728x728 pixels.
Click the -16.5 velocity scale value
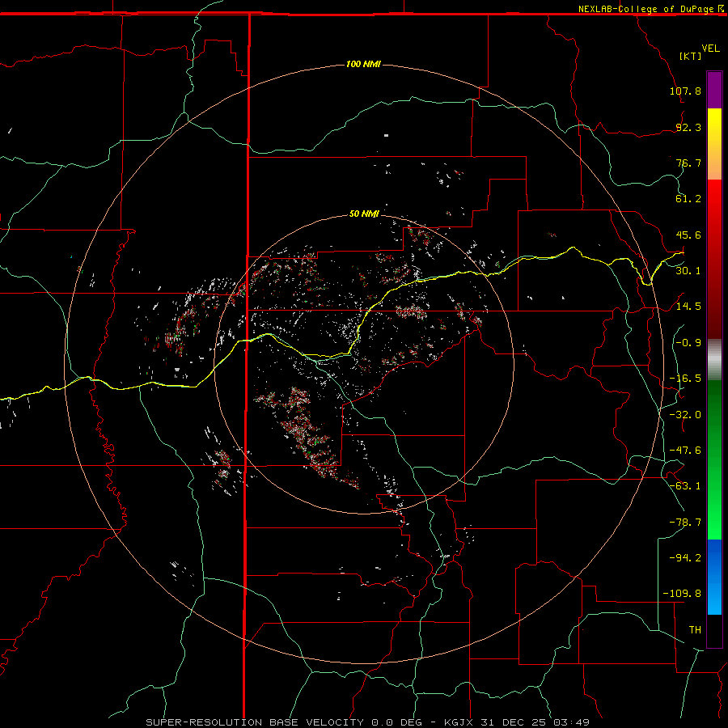685,379
